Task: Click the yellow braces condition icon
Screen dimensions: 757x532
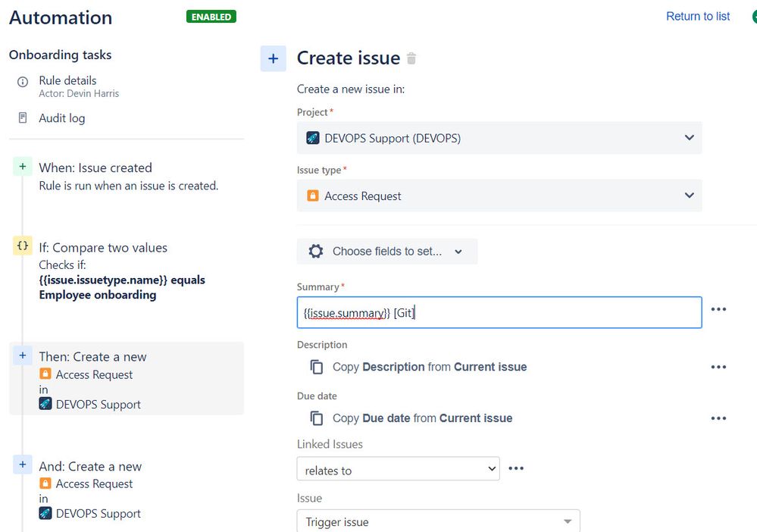Action: coord(23,246)
